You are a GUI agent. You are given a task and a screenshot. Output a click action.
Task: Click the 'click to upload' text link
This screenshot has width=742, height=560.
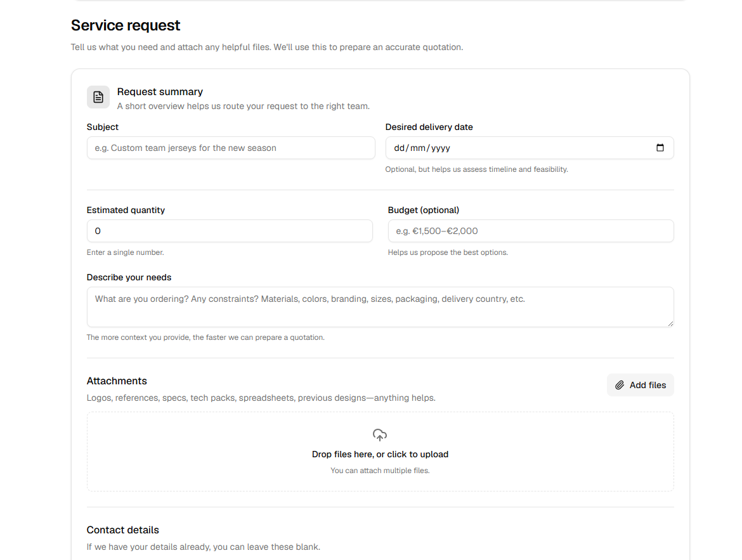click(x=419, y=454)
